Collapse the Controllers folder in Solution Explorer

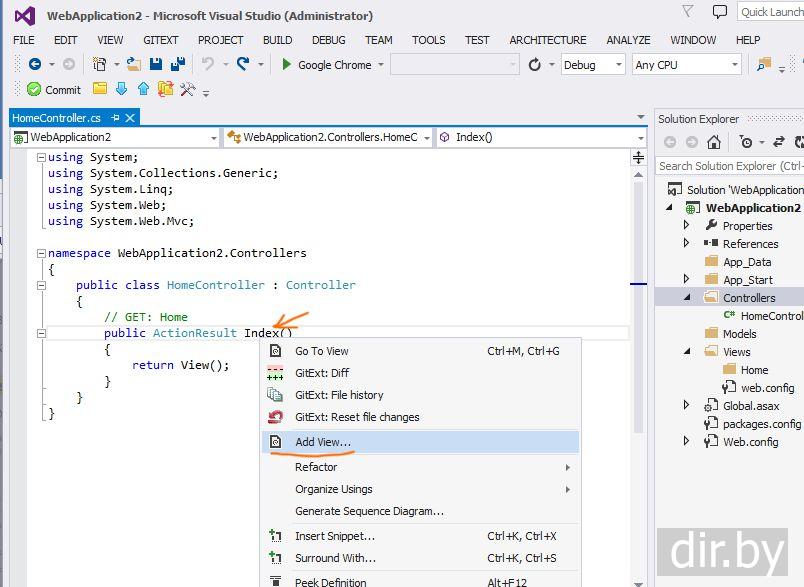pos(687,298)
